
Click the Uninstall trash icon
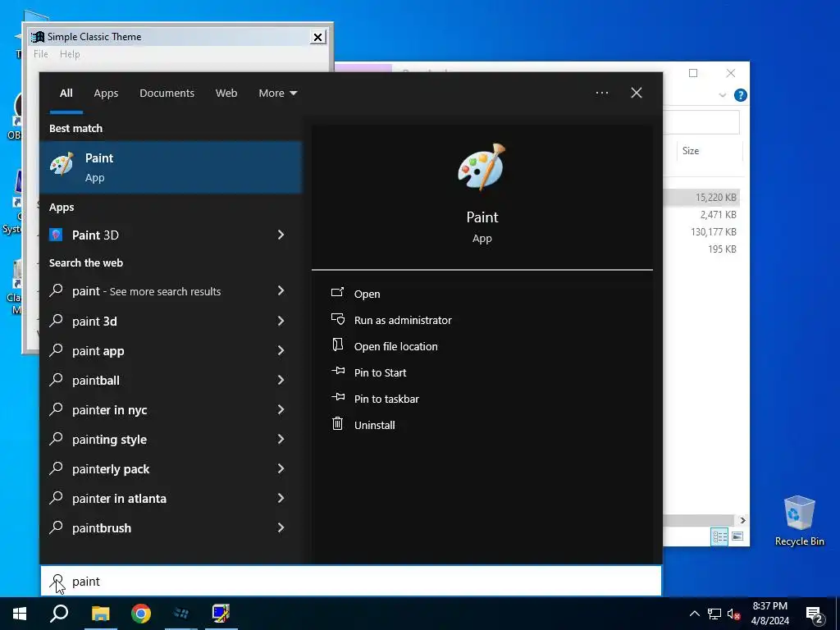coord(337,424)
